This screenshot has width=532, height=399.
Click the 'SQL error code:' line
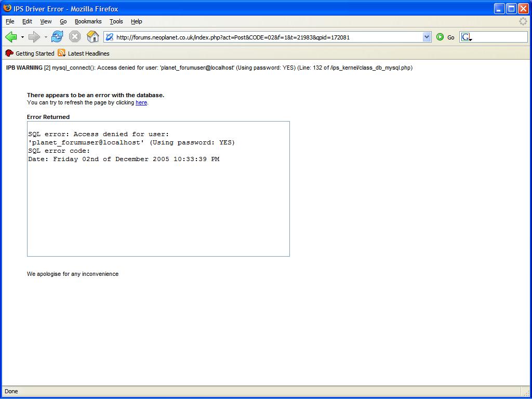pos(59,151)
